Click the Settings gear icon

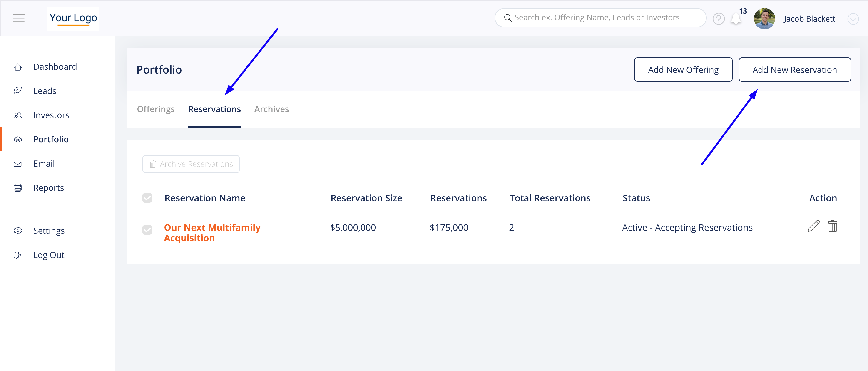[18, 231]
